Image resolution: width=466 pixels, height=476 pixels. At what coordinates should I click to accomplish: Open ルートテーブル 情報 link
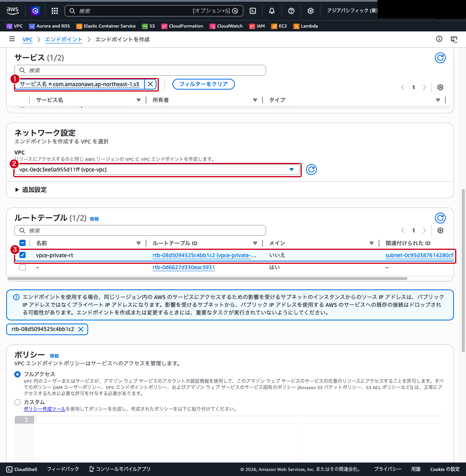tap(94, 219)
